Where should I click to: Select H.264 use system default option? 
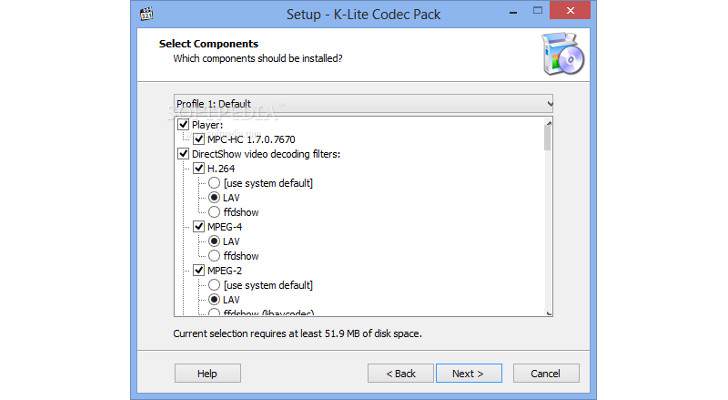214,183
